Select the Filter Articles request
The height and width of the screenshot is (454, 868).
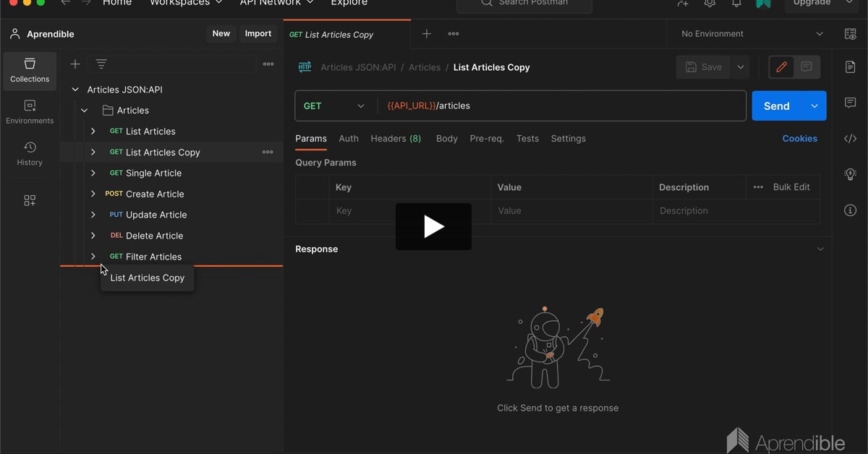point(153,257)
